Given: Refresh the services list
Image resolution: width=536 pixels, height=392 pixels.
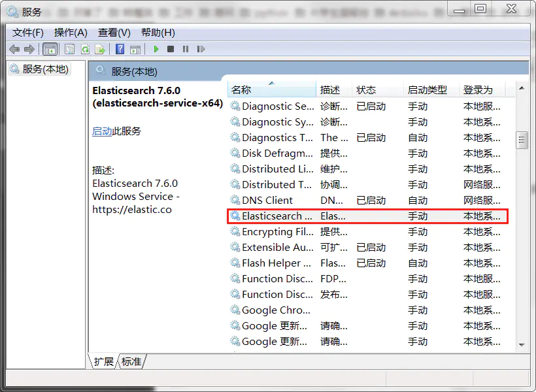Looking at the screenshot, I should coord(85,48).
